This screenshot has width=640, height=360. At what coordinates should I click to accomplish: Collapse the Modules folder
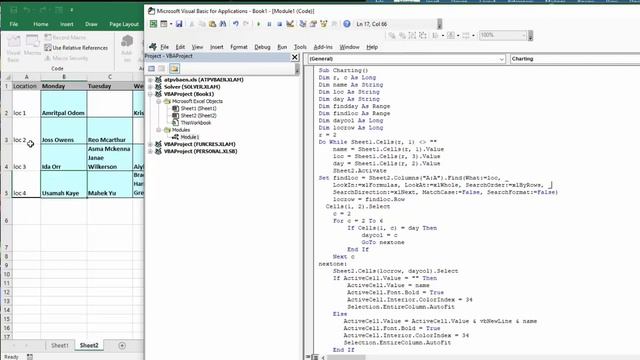click(x=158, y=130)
